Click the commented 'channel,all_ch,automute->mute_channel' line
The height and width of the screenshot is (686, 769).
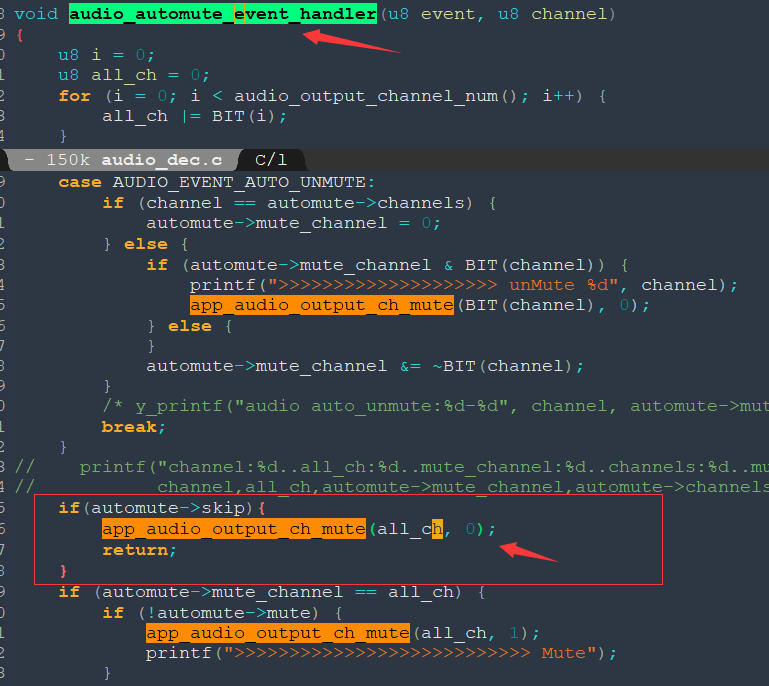pos(392,487)
